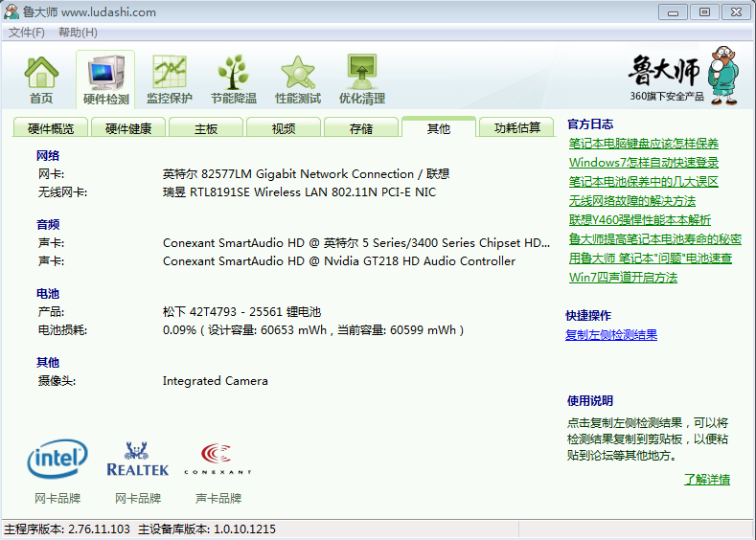Open the 帮助(H) menu
The width and height of the screenshot is (756, 540).
pos(78,33)
